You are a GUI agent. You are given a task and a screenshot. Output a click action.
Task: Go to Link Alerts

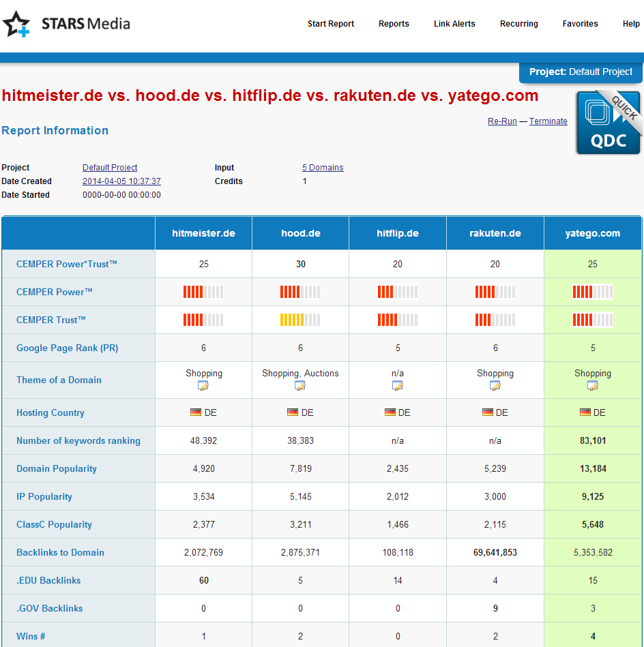click(454, 23)
